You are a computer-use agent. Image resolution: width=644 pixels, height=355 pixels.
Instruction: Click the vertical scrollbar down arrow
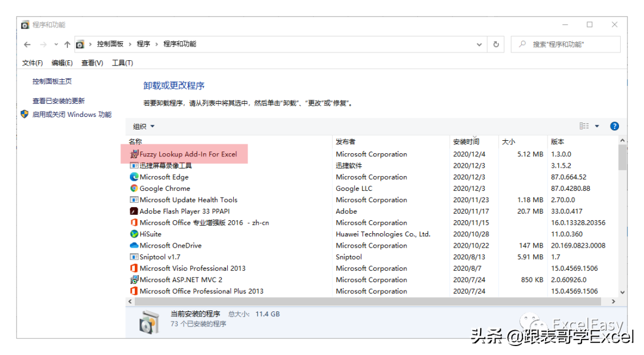pyautogui.click(x=623, y=292)
